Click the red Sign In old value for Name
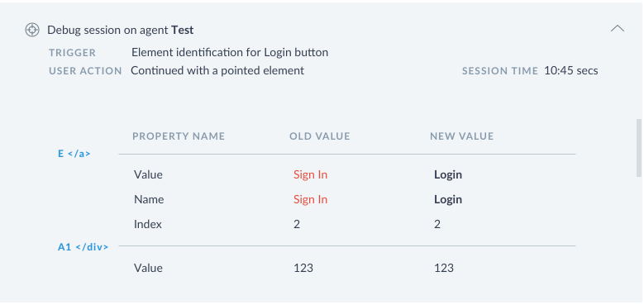Image resolution: width=644 pixels, height=305 pixels. pos(311,199)
